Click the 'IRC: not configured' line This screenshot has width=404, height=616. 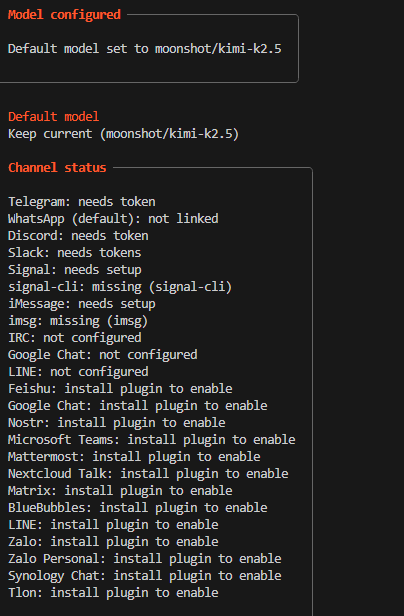point(75,338)
